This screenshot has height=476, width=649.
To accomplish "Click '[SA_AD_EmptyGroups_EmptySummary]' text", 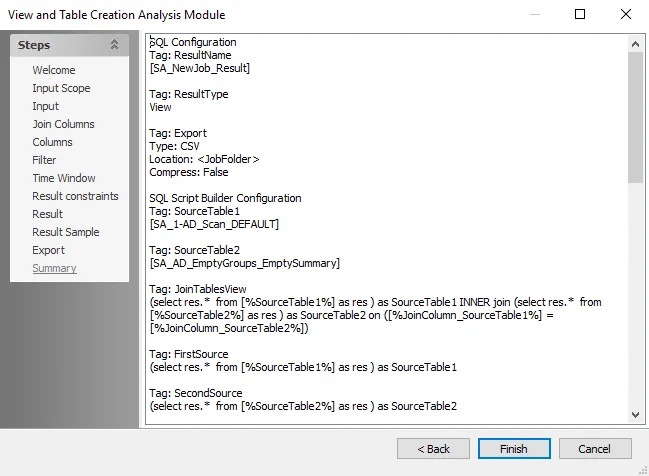I will 245,263.
